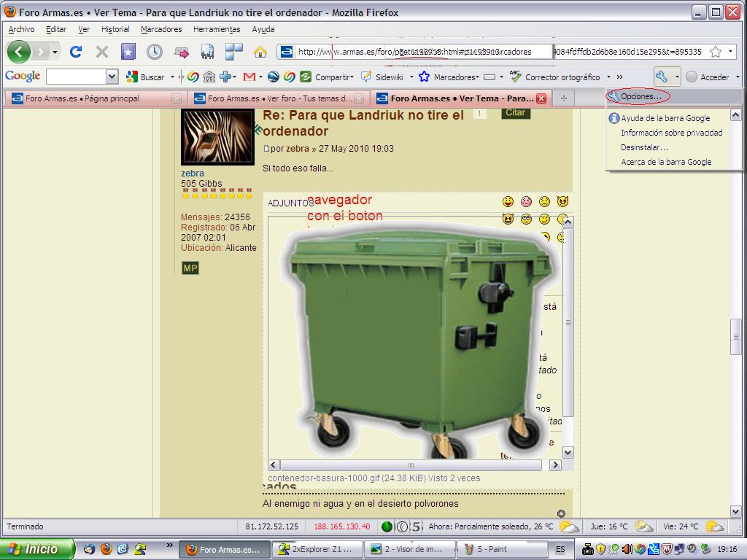
Task: Open the home page via house icon
Action: click(x=260, y=52)
